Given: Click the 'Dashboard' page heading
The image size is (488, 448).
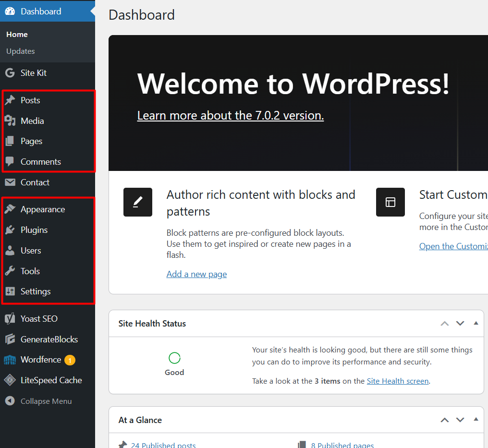Looking at the screenshot, I should tap(142, 15).
